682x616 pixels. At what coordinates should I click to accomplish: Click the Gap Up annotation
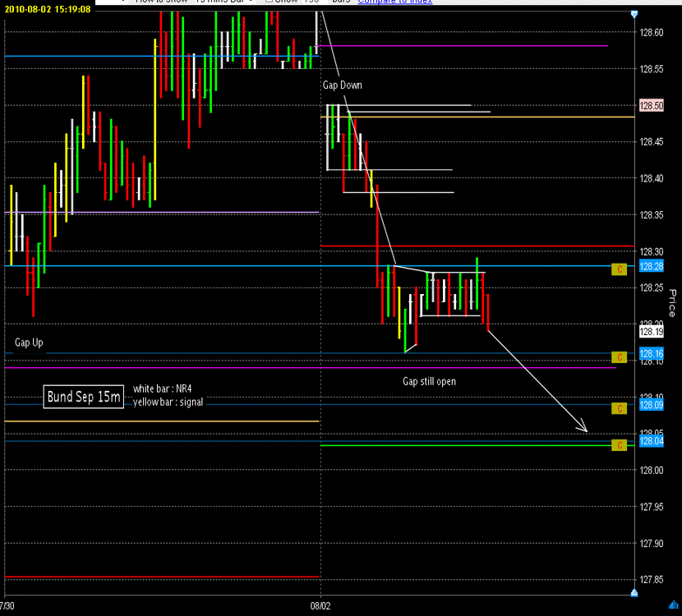(x=29, y=342)
